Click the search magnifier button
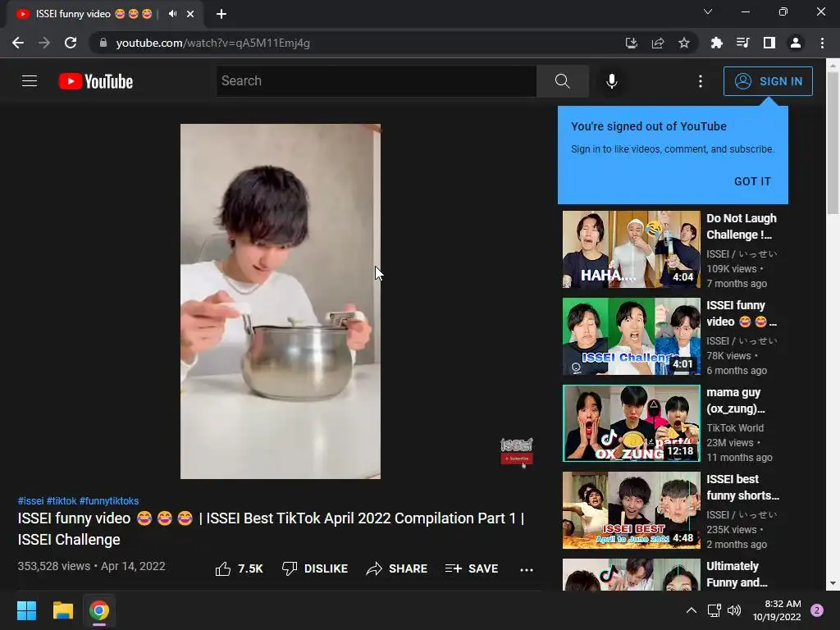Viewport: 840px width, 630px height. pyautogui.click(x=563, y=81)
